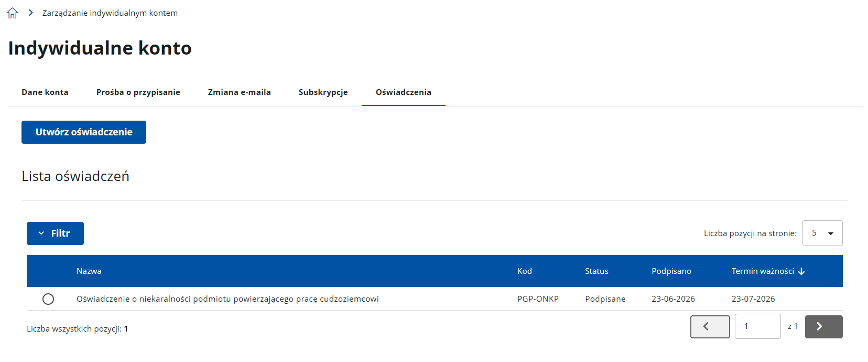
Task: Select the Oświadczenia tab
Action: click(x=404, y=92)
